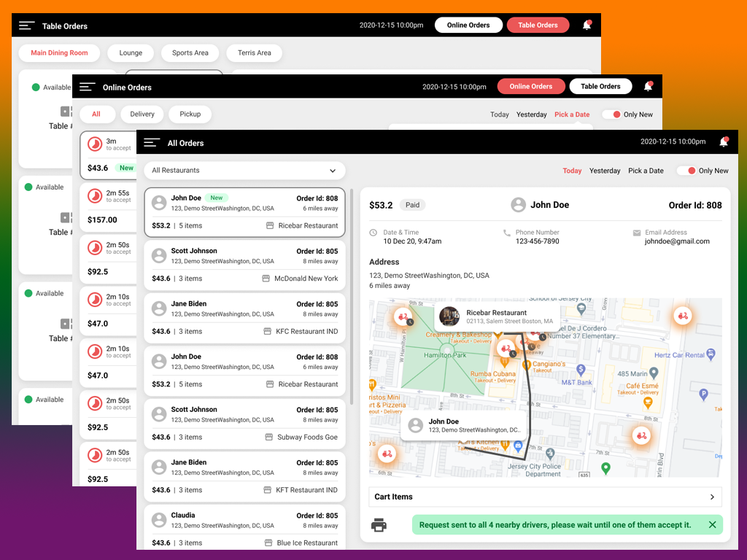Image resolution: width=747 pixels, height=560 pixels.
Task: Open the hamburger menu in Online Orders window
Action: [88, 87]
